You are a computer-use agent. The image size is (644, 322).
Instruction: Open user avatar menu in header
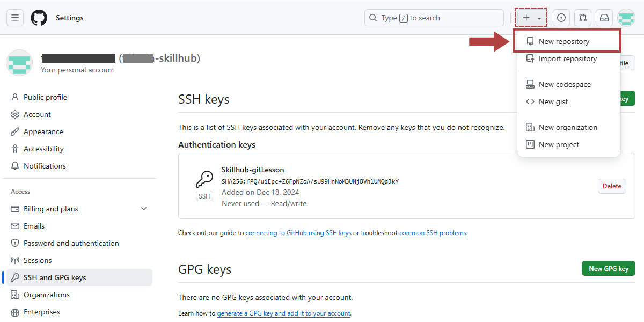point(626,18)
